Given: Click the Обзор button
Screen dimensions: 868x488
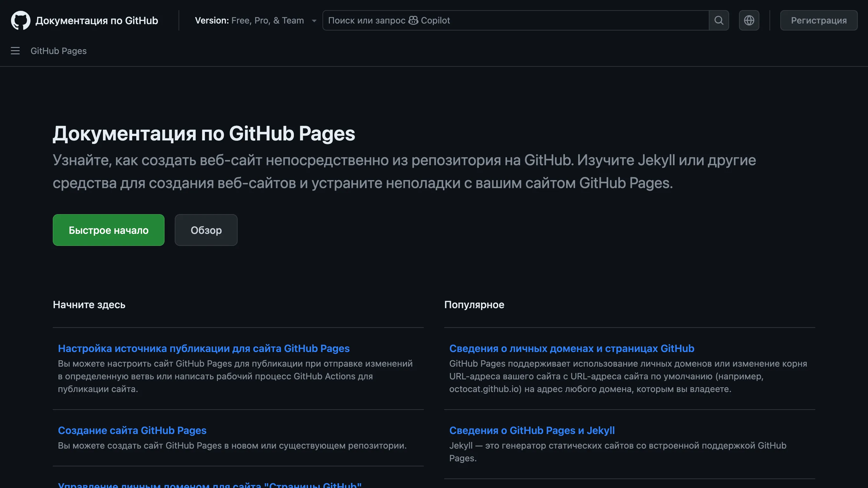Looking at the screenshot, I should point(206,230).
